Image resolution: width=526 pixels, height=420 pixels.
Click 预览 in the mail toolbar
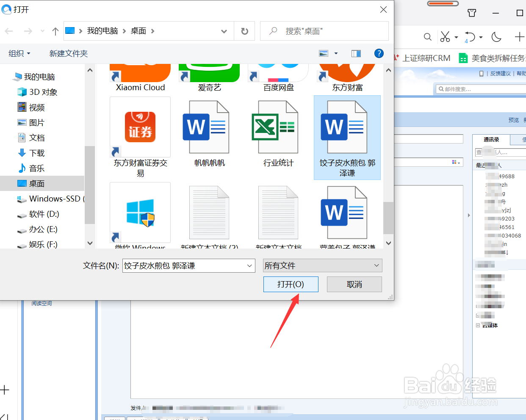(514, 120)
